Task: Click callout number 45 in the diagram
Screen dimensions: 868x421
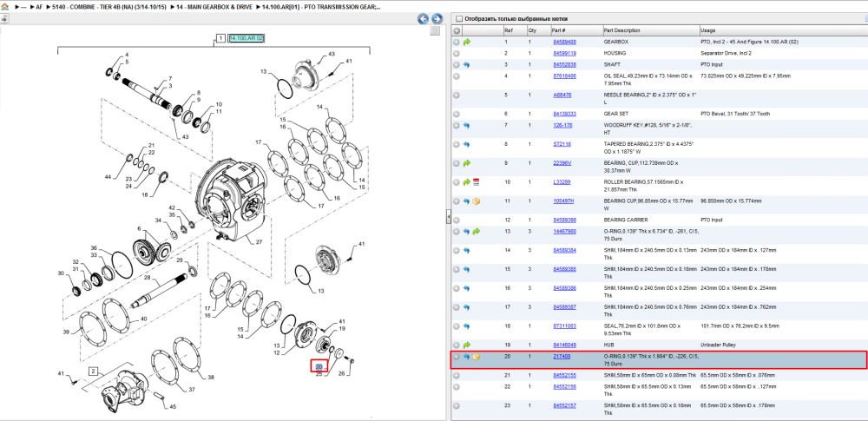Action: [x=172, y=406]
